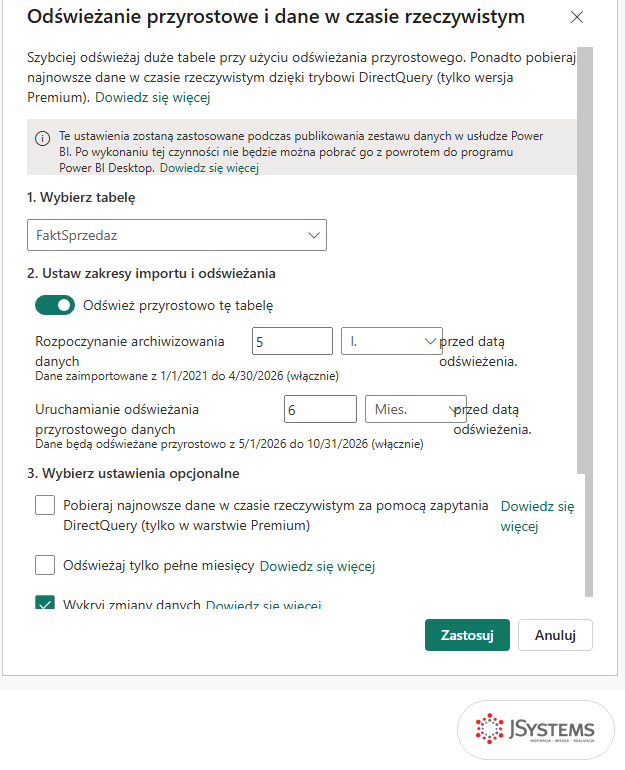625x770 pixels.
Task: Click the Zastosuj button
Action: click(x=467, y=635)
